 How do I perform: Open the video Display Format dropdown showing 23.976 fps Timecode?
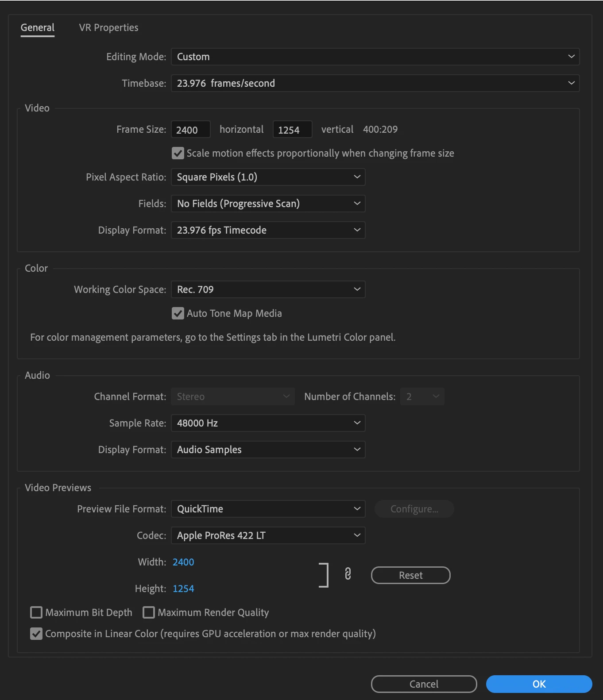click(268, 230)
